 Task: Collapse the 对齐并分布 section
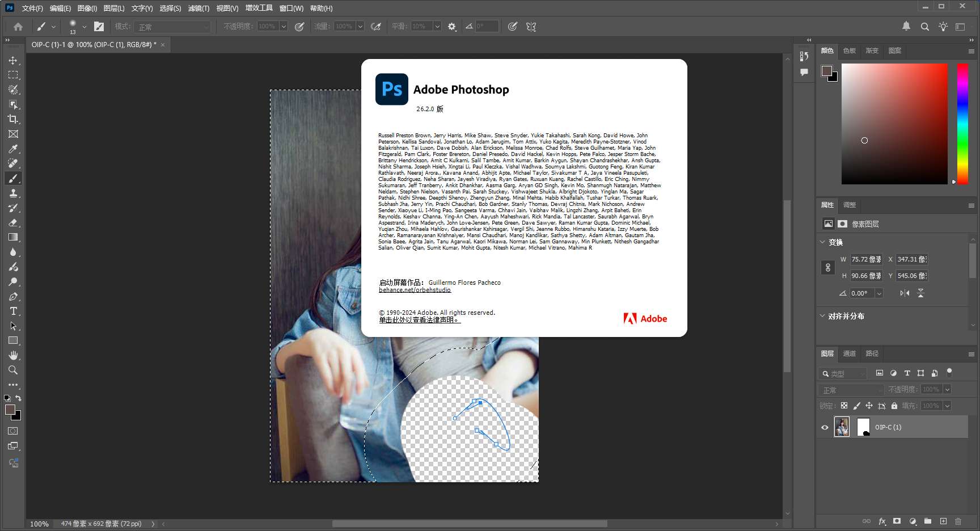pos(822,315)
